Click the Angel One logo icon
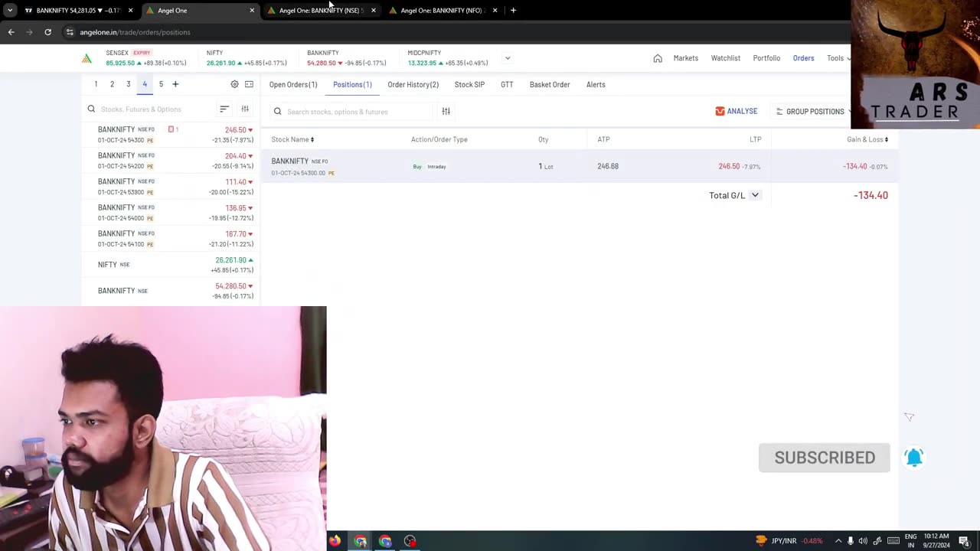 point(87,58)
